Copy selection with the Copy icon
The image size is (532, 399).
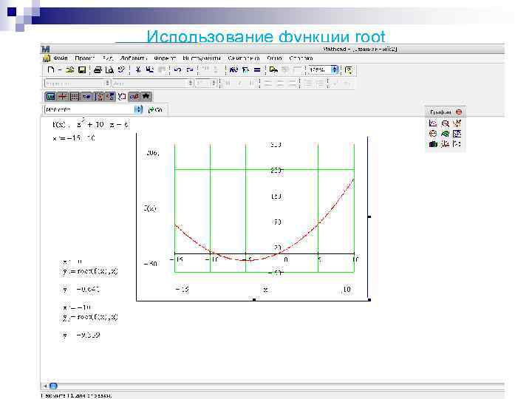(x=149, y=70)
